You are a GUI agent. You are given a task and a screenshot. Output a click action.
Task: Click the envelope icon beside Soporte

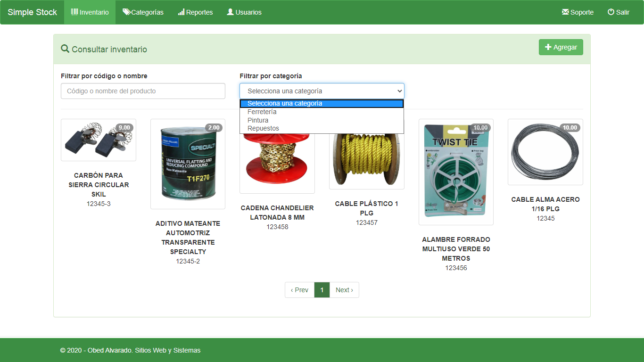click(x=565, y=12)
